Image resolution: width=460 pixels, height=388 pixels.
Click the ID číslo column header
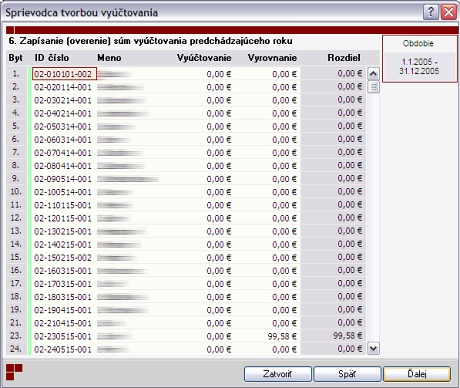click(x=52, y=58)
